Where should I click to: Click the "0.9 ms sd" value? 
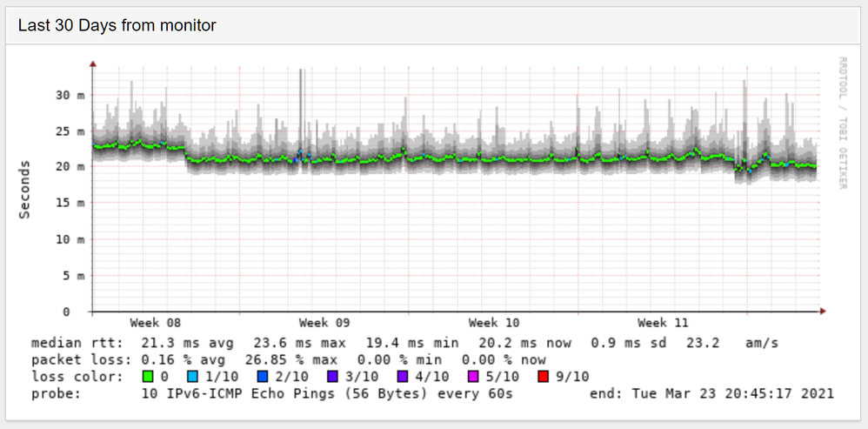pos(629,343)
